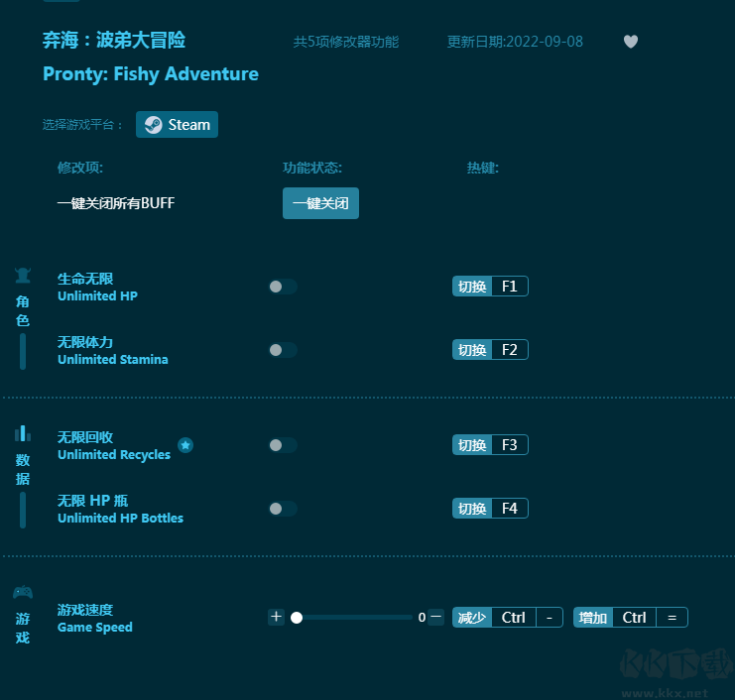Click the Game Speed slider handle
Image resolution: width=735 pixels, height=700 pixels.
[297, 618]
